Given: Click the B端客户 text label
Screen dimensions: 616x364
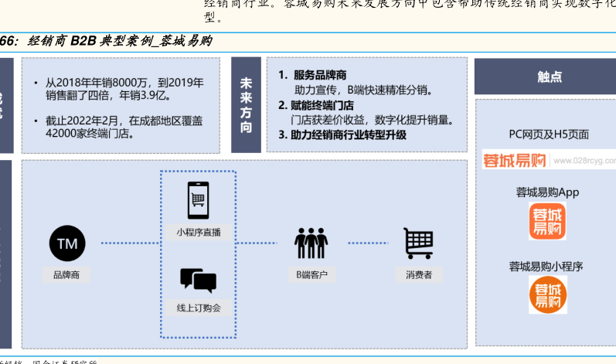Looking at the screenshot, I should point(311,274).
